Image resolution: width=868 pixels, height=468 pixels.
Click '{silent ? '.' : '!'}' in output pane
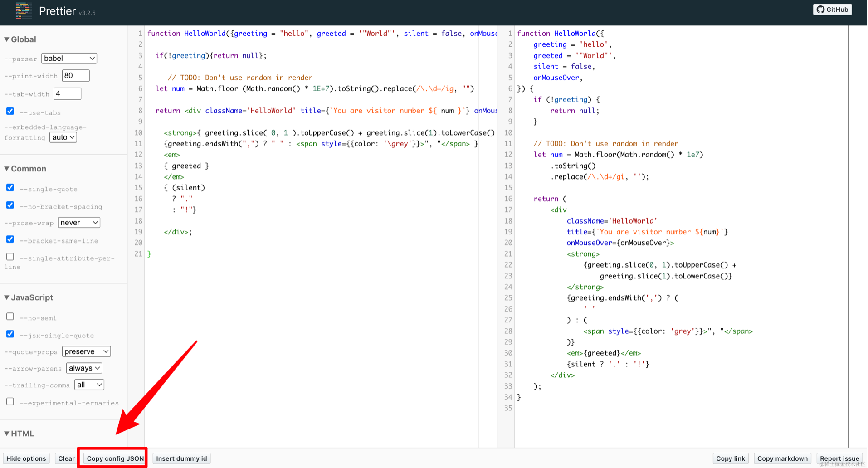pos(608,364)
